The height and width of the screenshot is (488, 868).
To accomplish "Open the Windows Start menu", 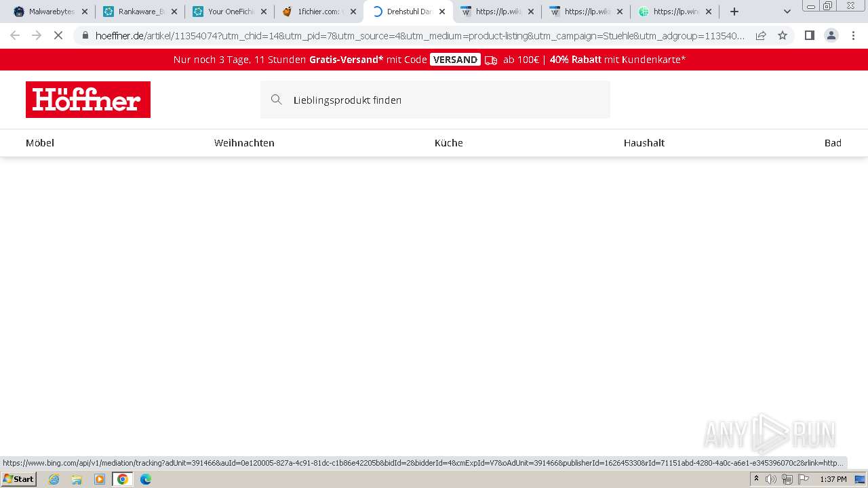I will click(18, 479).
